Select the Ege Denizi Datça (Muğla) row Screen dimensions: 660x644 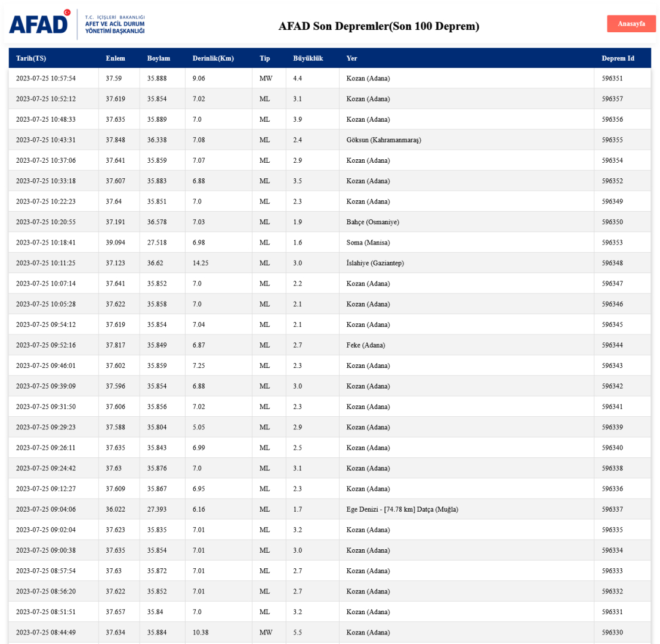coord(402,509)
